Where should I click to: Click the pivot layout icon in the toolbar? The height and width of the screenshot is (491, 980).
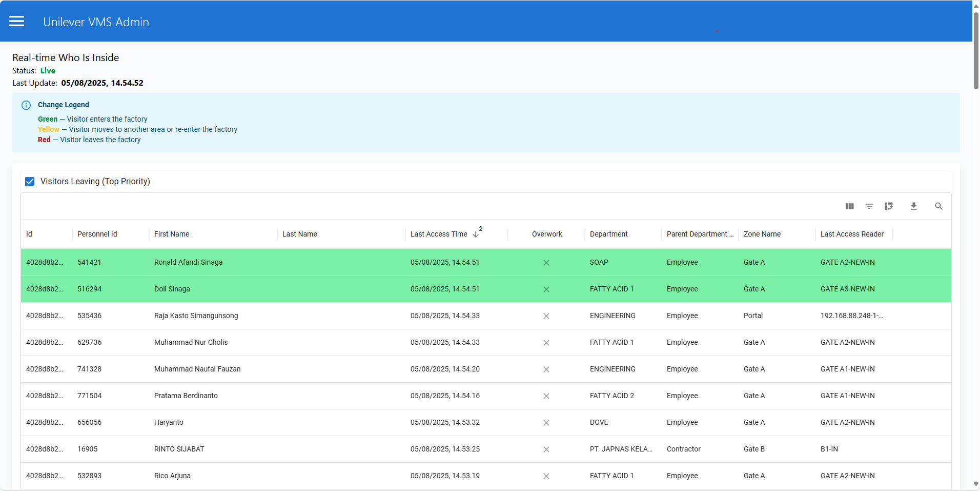click(889, 206)
